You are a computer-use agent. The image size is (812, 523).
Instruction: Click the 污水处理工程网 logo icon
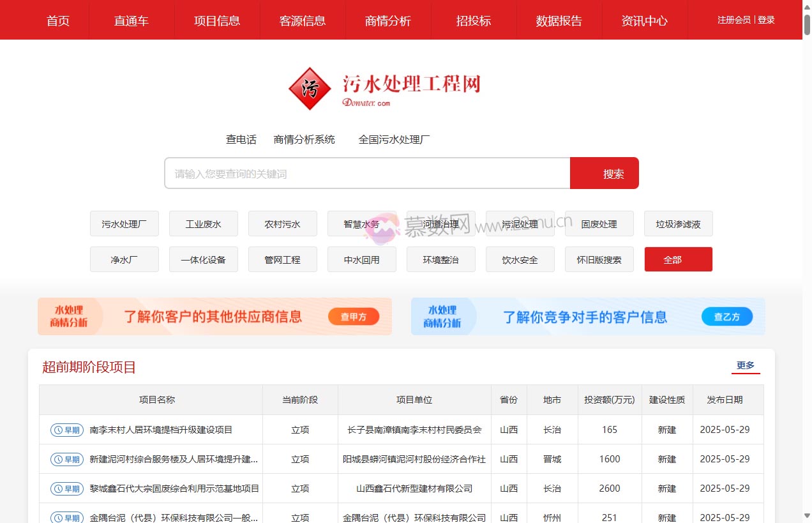click(x=310, y=89)
